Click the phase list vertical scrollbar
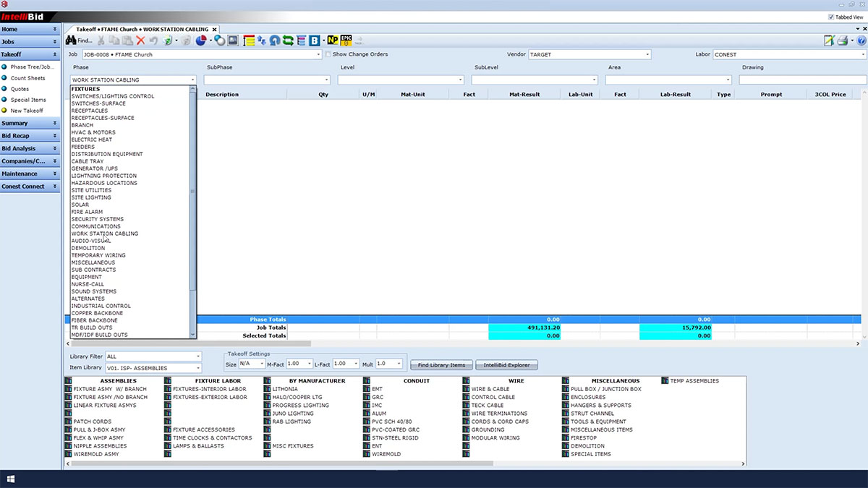The height and width of the screenshot is (488, 868). pyautogui.click(x=192, y=192)
